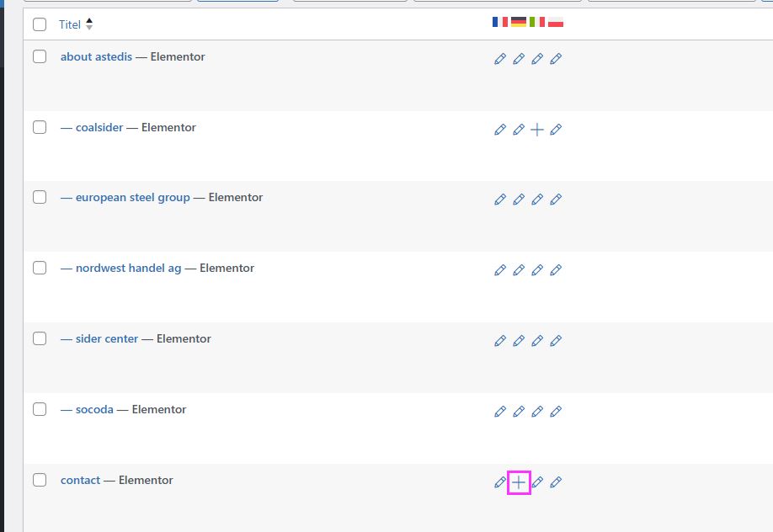Edit French translation of about astedis
Image resolution: width=773 pixels, height=532 pixels.
[500, 59]
